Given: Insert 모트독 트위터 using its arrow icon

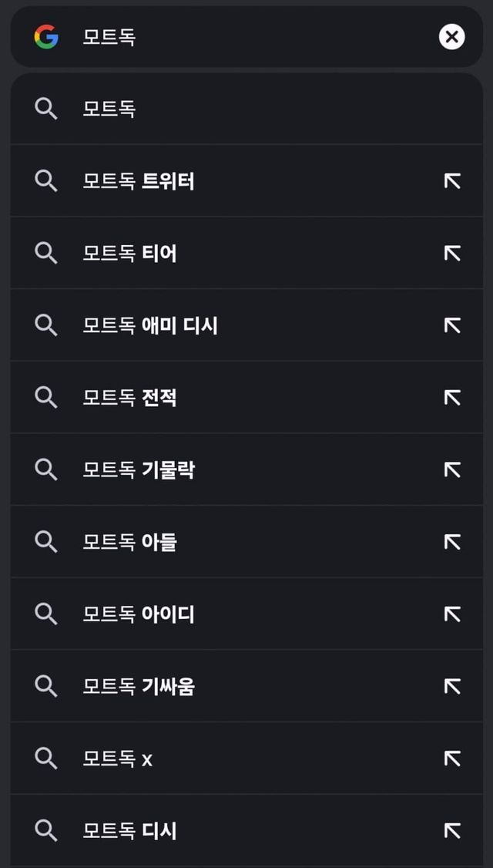Looking at the screenshot, I should point(452,181).
